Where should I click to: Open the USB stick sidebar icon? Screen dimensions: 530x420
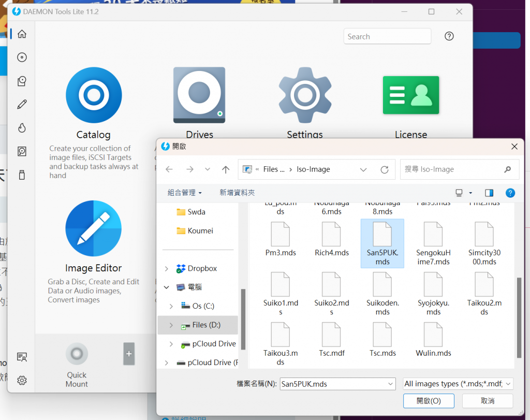[22, 175]
